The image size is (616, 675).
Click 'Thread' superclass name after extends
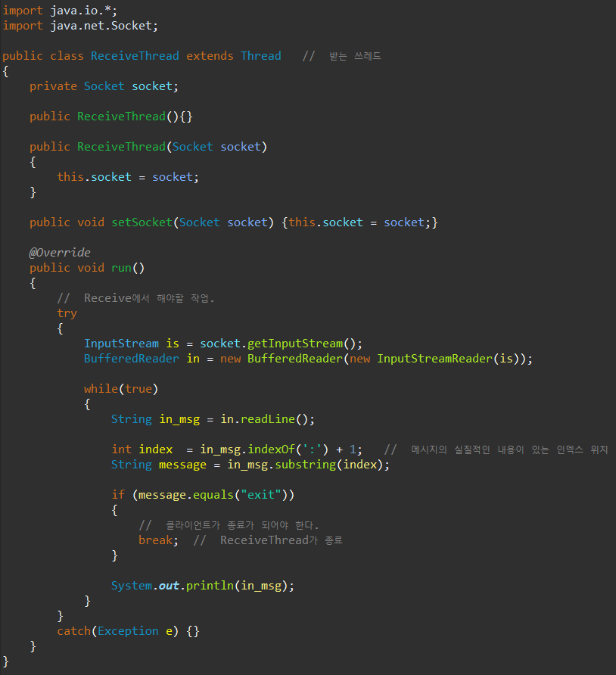(x=261, y=56)
